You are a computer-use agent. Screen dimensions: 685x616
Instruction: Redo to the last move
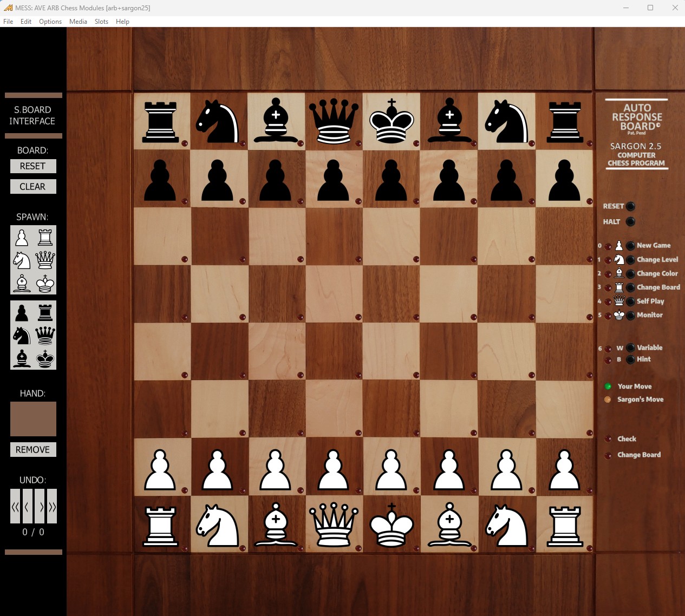click(x=52, y=506)
